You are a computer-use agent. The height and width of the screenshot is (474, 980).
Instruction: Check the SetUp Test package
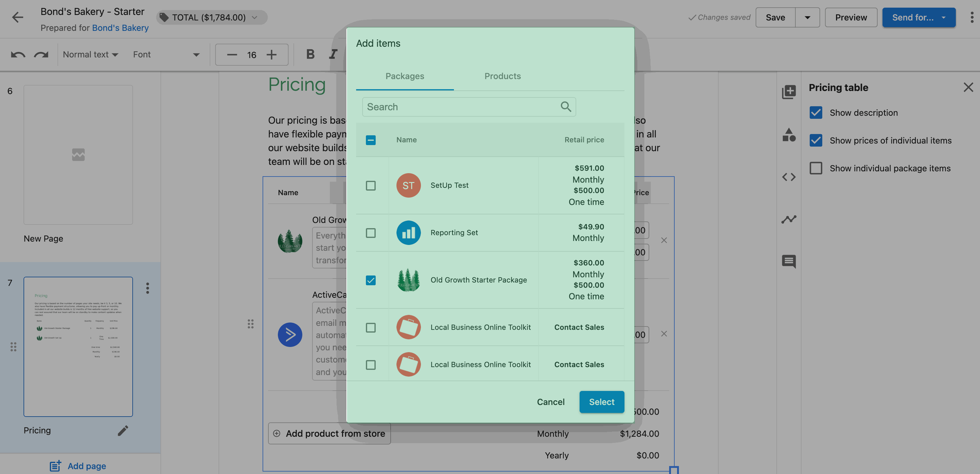click(x=370, y=185)
